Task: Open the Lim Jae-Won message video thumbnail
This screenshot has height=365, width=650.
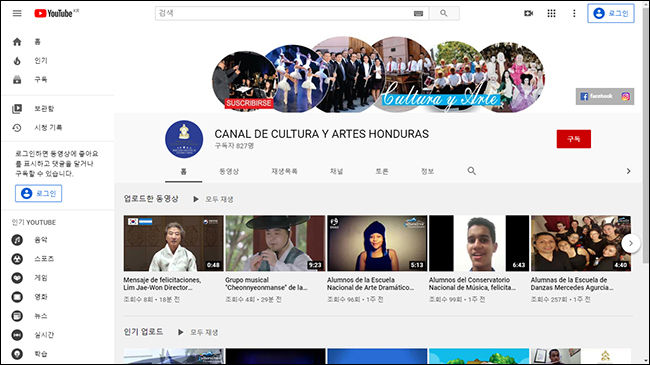Action: pos(173,243)
